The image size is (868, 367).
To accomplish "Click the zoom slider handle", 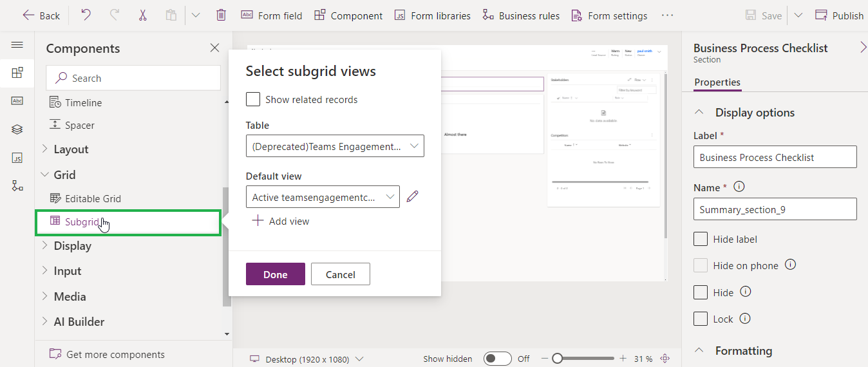I will [558, 359].
